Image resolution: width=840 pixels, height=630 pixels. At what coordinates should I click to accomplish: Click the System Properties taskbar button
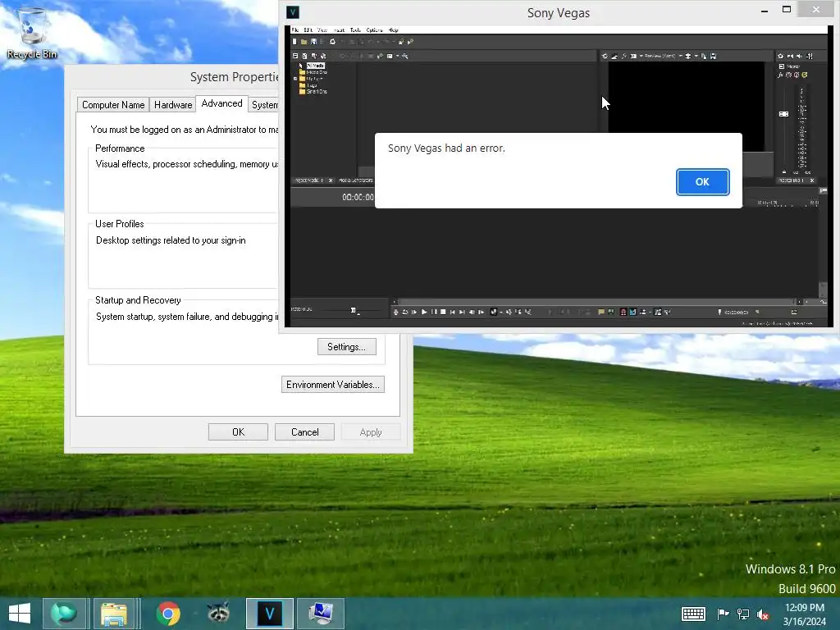(x=321, y=614)
